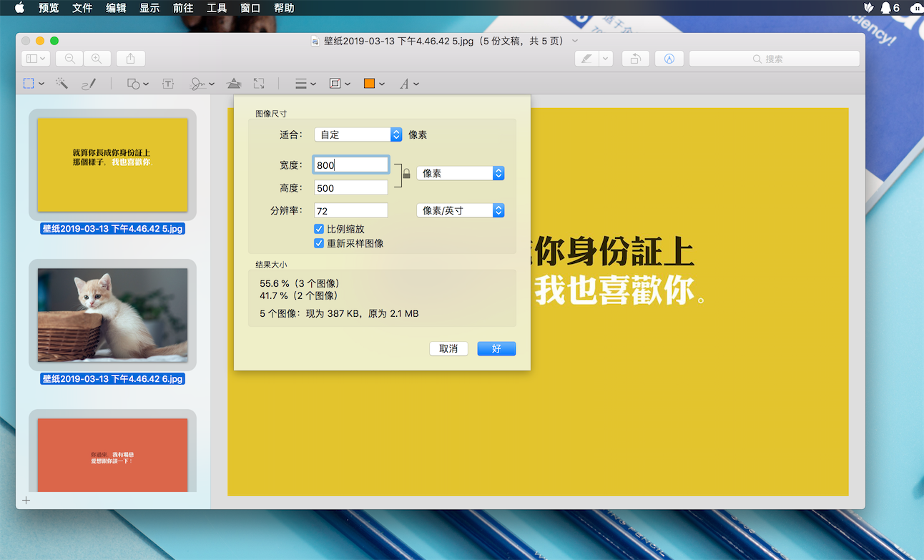The width and height of the screenshot is (924, 560).
Task: Click the zoom out magnifier
Action: 69,59
